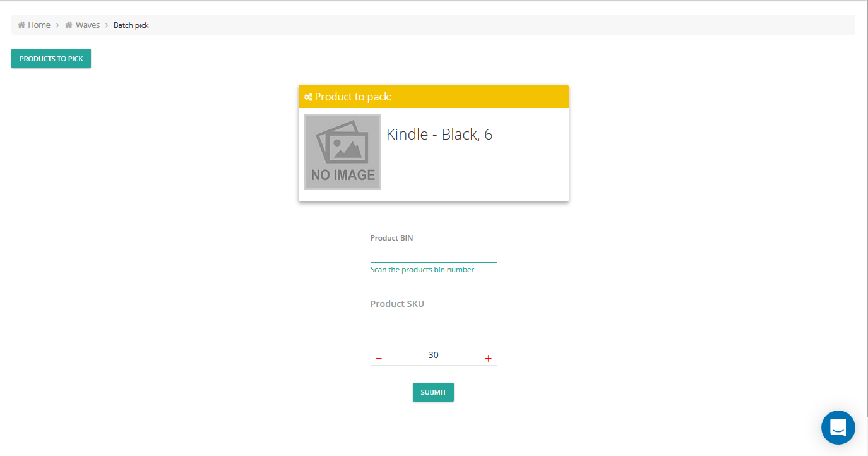
Task: Click the quantity field showing 30
Action: click(x=433, y=355)
